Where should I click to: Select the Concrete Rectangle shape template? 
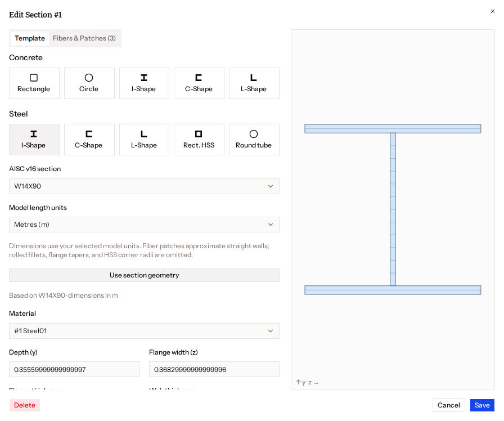point(34,83)
